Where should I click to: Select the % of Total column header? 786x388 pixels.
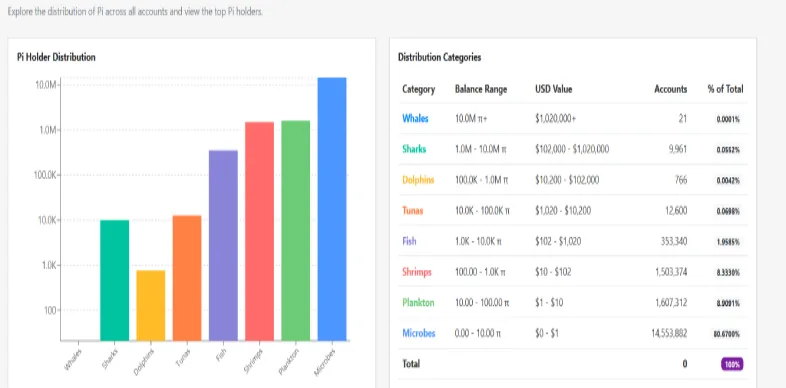[725, 89]
